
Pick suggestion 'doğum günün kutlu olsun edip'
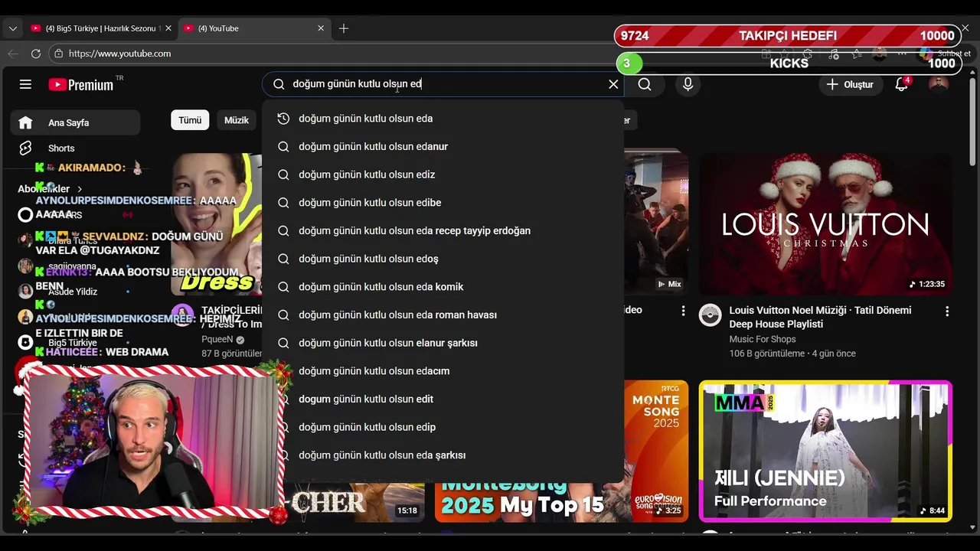coord(443,427)
